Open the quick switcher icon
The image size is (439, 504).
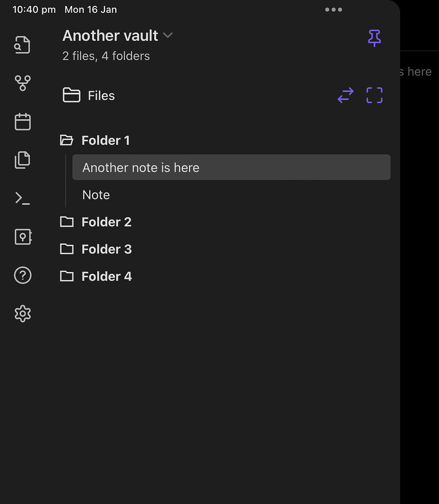pyautogui.click(x=22, y=44)
